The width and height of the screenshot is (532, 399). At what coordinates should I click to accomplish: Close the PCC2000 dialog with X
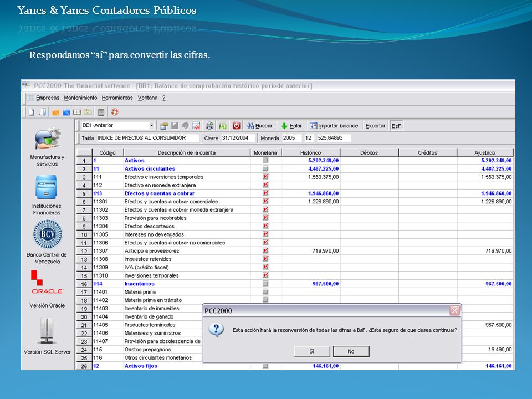tap(454, 310)
